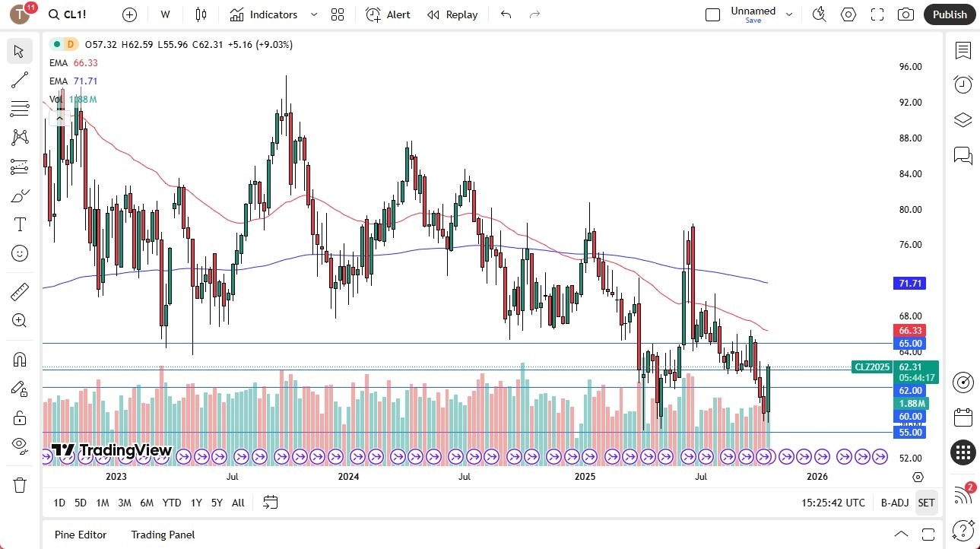Select the Trend Line drawing tool

[x=20, y=80]
